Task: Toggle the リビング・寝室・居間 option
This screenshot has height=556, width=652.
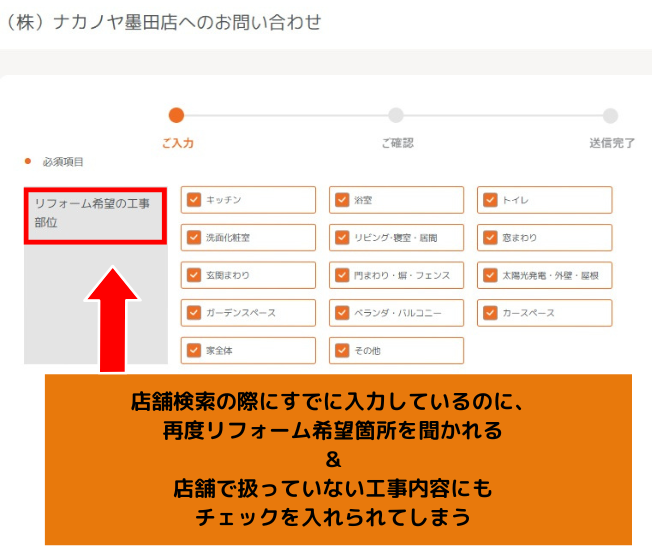Action: (x=342, y=238)
